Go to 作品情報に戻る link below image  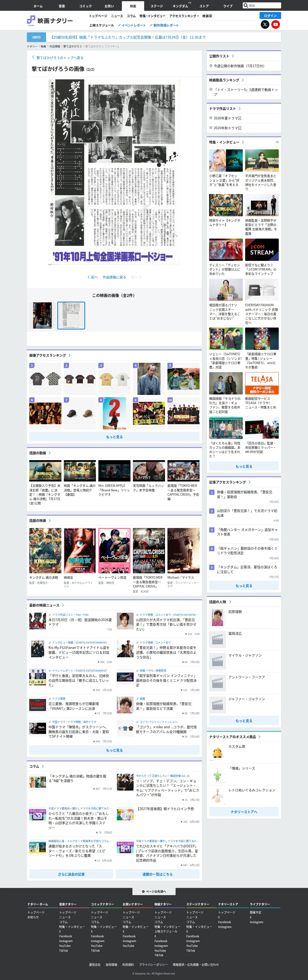click(x=114, y=277)
